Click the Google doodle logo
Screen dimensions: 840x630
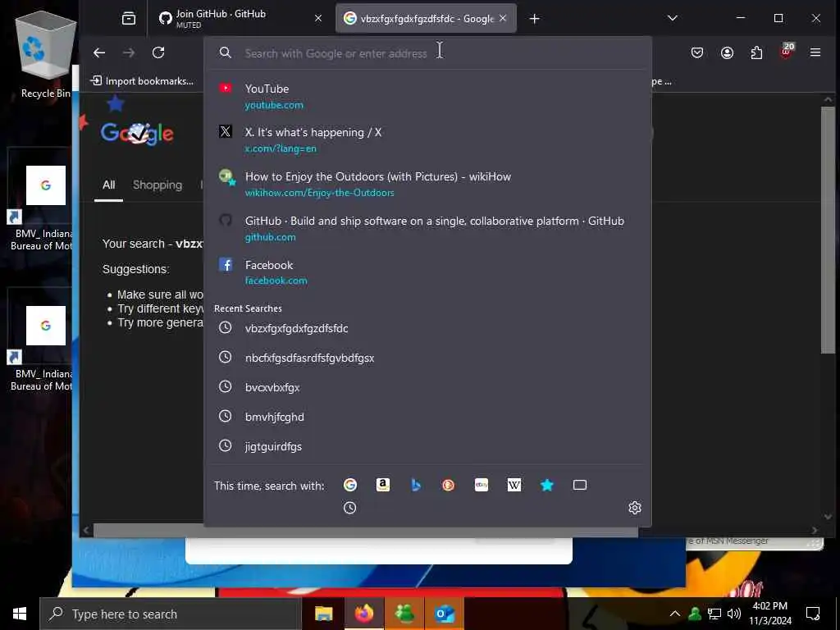coord(137,133)
